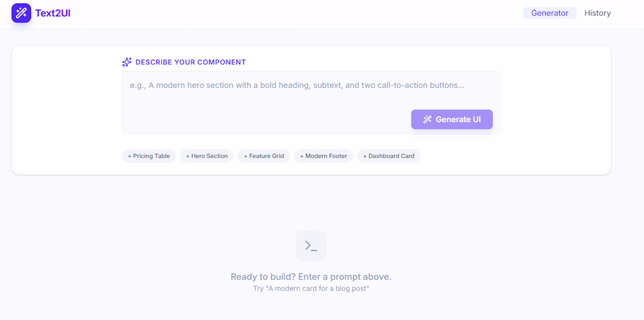644x320 pixels.
Task: Click the Text2UI brand name
Action: coord(53,13)
